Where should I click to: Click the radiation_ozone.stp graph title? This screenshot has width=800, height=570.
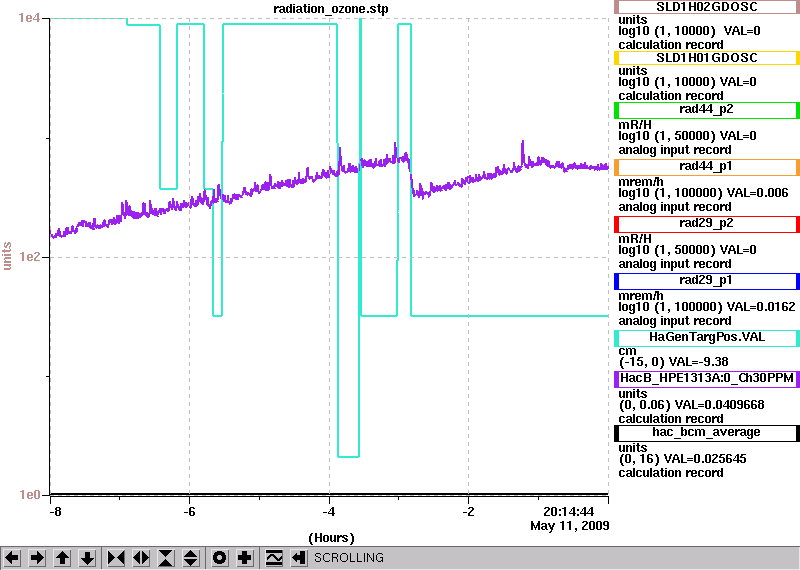(x=331, y=9)
